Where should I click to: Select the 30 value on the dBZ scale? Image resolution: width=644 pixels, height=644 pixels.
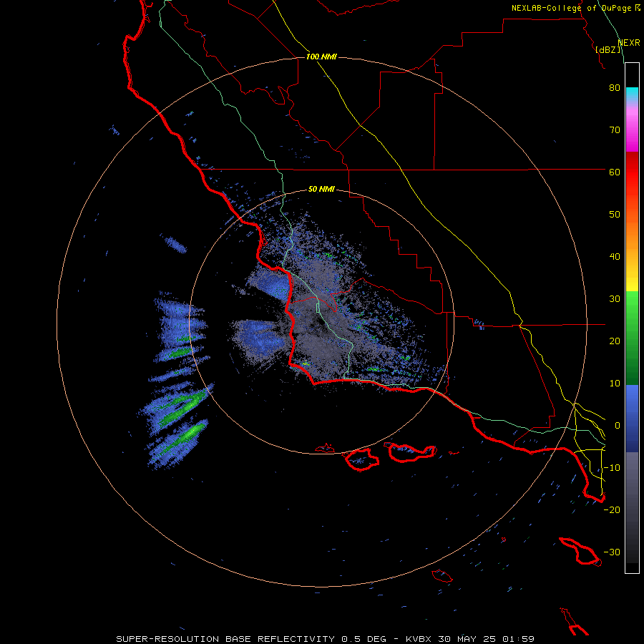[615, 299]
